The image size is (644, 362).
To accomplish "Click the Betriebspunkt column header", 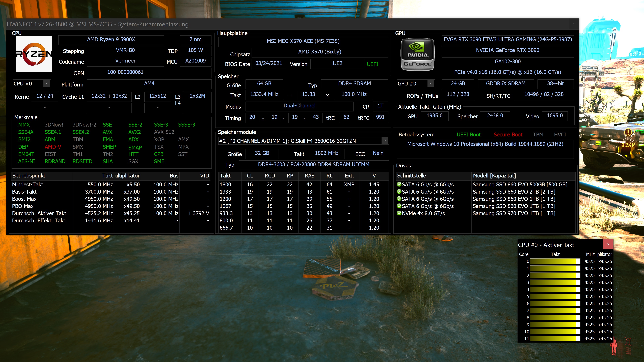I will [x=29, y=176].
